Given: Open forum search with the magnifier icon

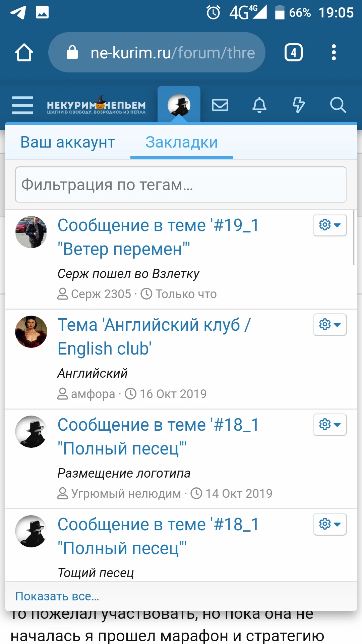Looking at the screenshot, I should [339, 105].
